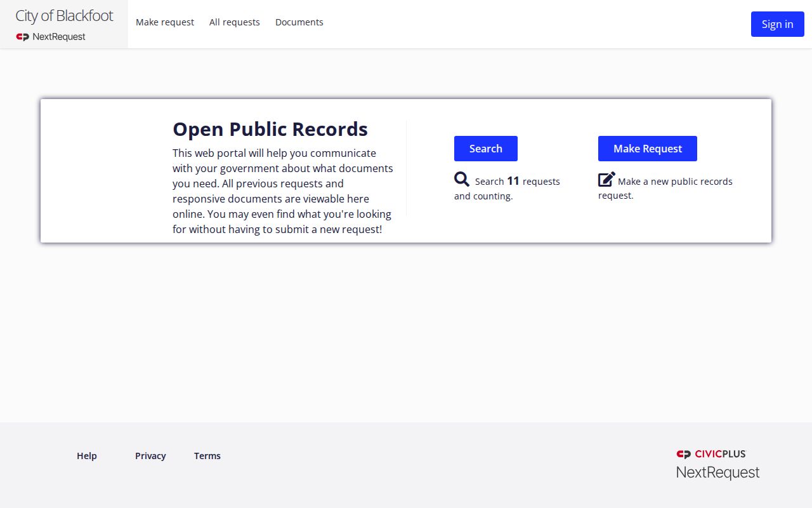812x508 pixels.
Task: Open the Terms footer link
Action: (207, 456)
